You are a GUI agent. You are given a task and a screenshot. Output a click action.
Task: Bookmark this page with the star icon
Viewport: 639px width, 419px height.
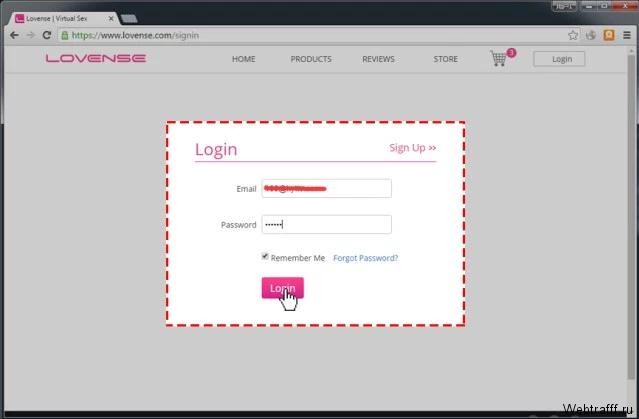(573, 35)
